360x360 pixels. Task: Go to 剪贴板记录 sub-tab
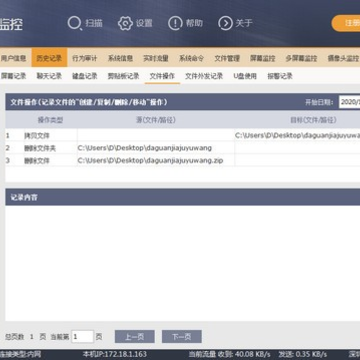click(123, 76)
